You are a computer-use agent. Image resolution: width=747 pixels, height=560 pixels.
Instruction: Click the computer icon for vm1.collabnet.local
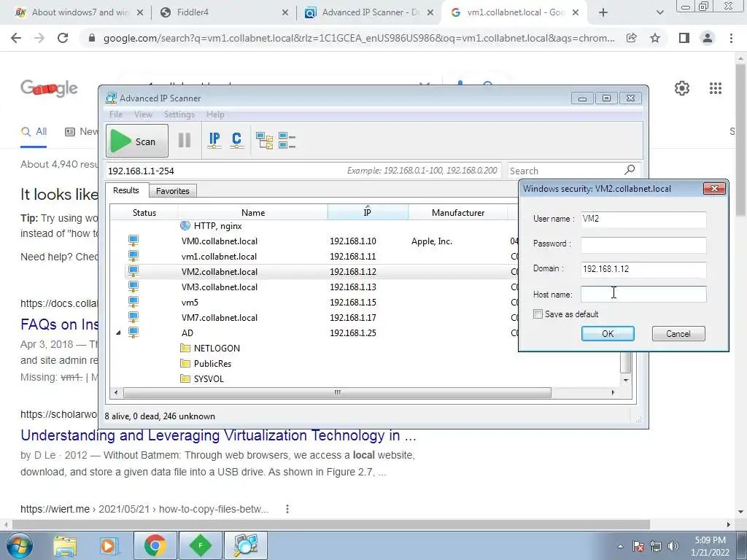133,256
